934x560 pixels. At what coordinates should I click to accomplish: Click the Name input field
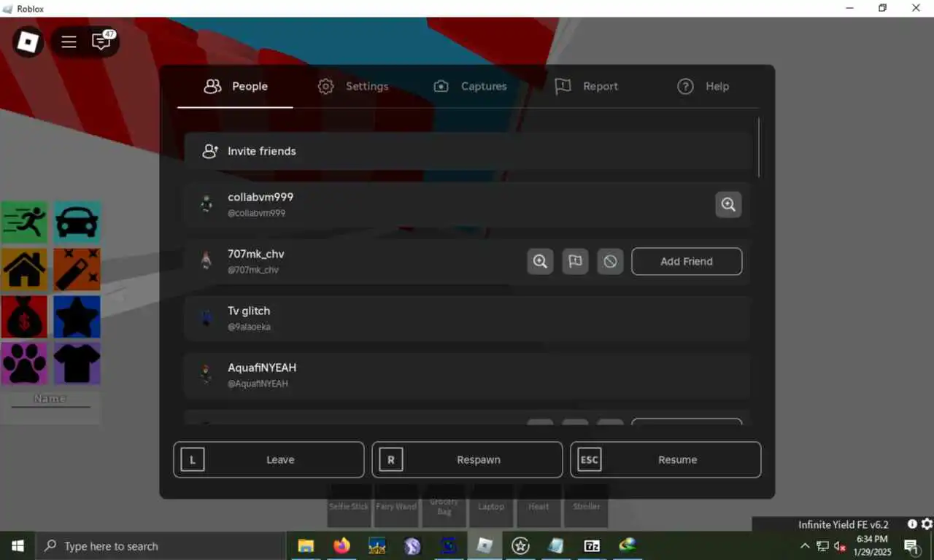[50, 399]
